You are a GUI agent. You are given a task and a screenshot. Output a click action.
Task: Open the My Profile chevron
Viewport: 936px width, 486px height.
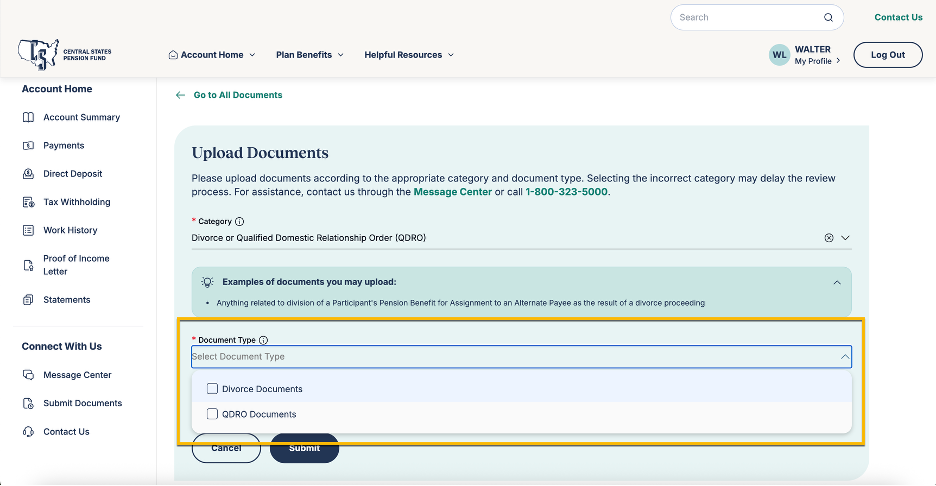(x=838, y=61)
